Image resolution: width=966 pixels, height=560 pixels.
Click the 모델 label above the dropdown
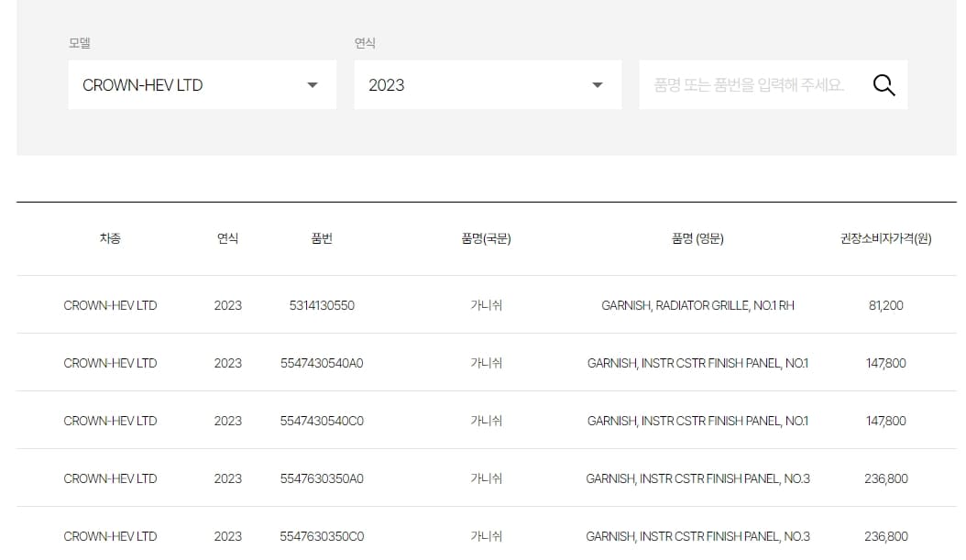point(80,43)
